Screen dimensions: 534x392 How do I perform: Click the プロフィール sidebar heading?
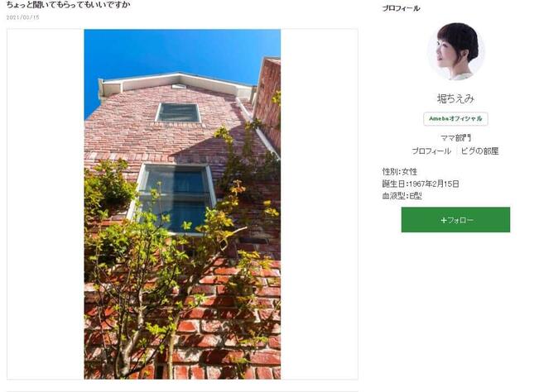[x=401, y=8]
